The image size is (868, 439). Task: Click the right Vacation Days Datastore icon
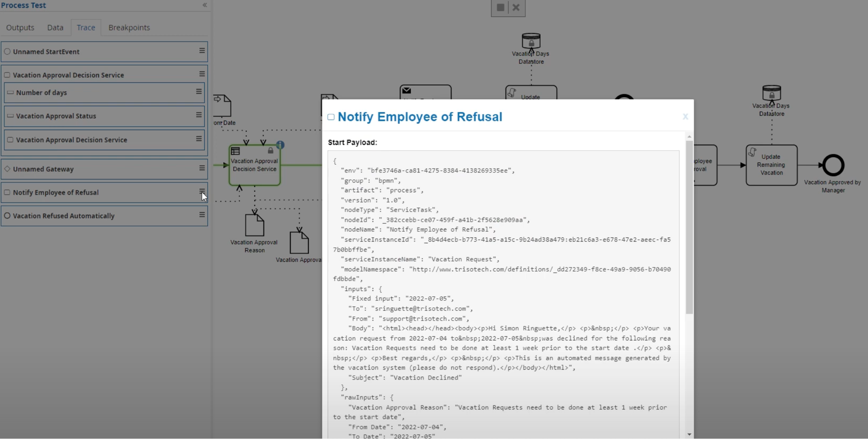click(x=772, y=93)
